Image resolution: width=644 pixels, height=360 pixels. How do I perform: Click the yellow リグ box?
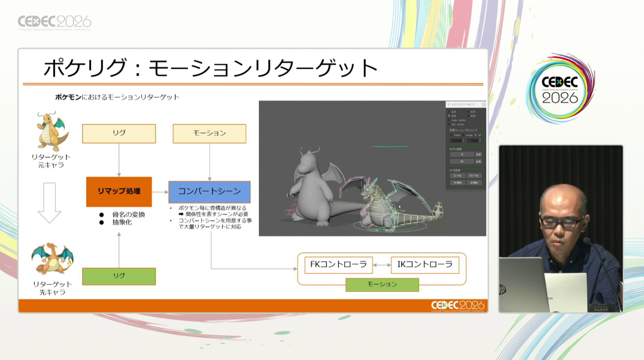tap(119, 133)
